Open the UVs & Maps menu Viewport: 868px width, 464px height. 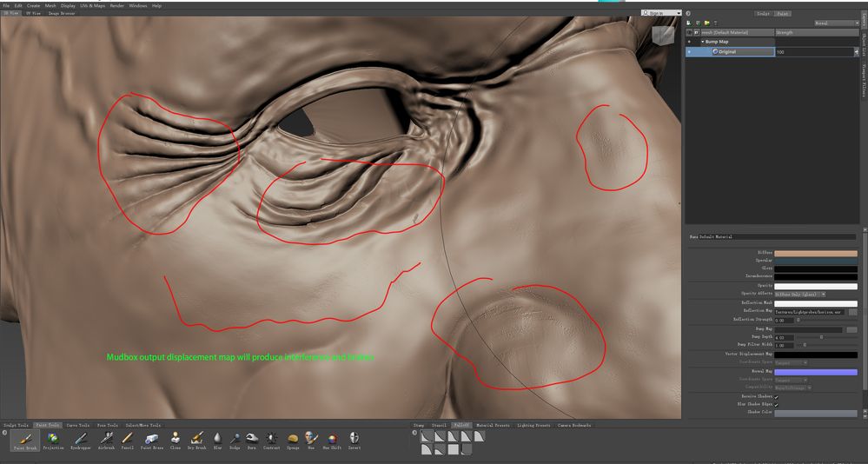coord(92,5)
